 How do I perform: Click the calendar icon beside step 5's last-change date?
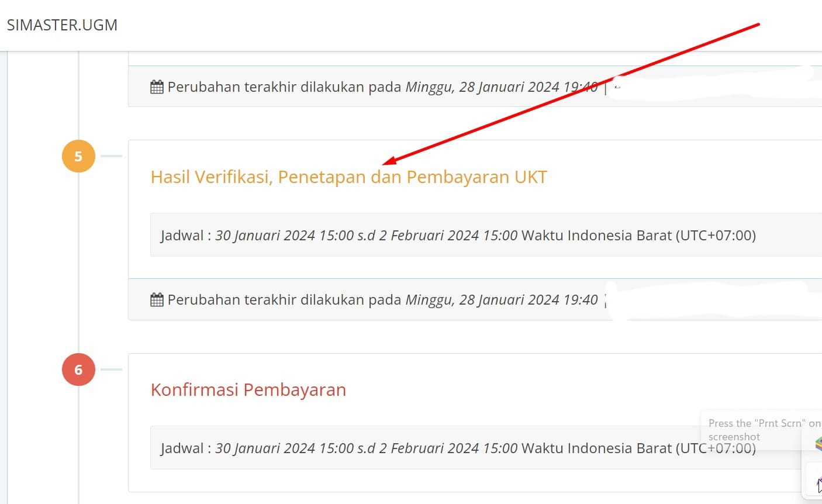tap(156, 299)
